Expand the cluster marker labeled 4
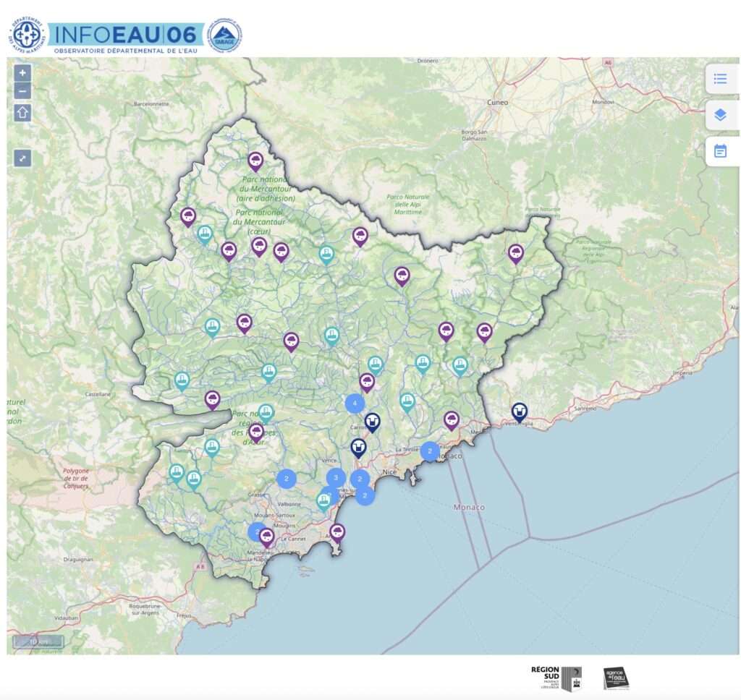Screen dimensions: 741x700 pos(355,404)
